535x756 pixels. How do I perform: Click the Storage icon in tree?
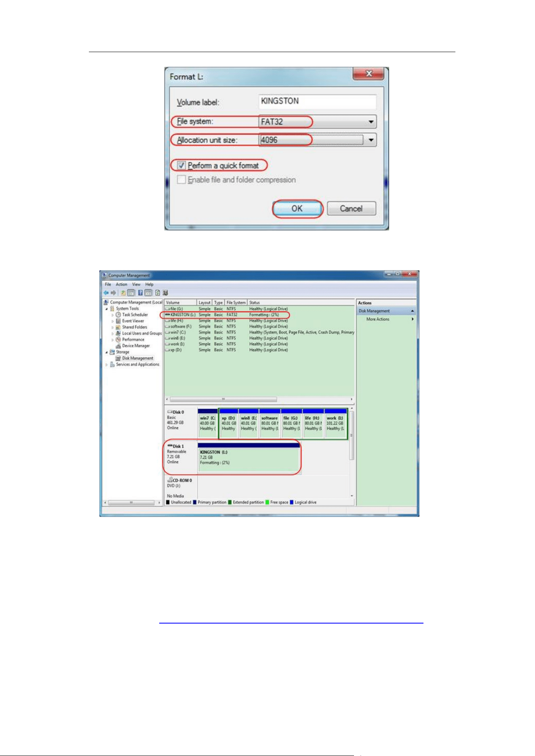(112, 352)
